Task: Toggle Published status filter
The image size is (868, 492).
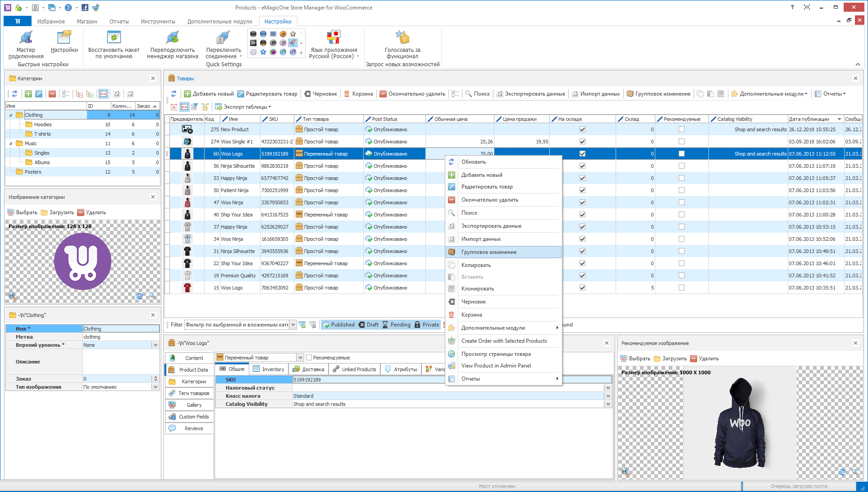Action: (x=338, y=325)
